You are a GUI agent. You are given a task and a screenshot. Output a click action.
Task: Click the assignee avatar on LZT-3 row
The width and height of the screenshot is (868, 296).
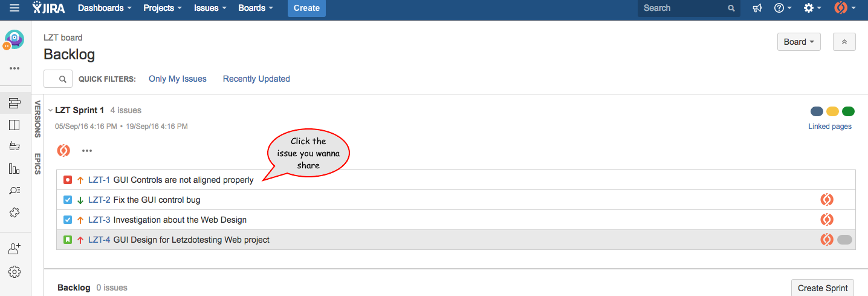827,220
